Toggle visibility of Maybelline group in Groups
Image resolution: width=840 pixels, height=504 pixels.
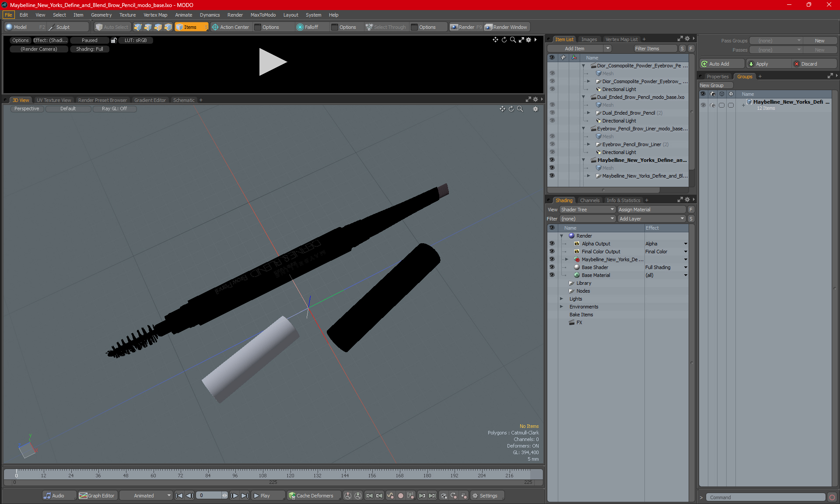click(703, 105)
